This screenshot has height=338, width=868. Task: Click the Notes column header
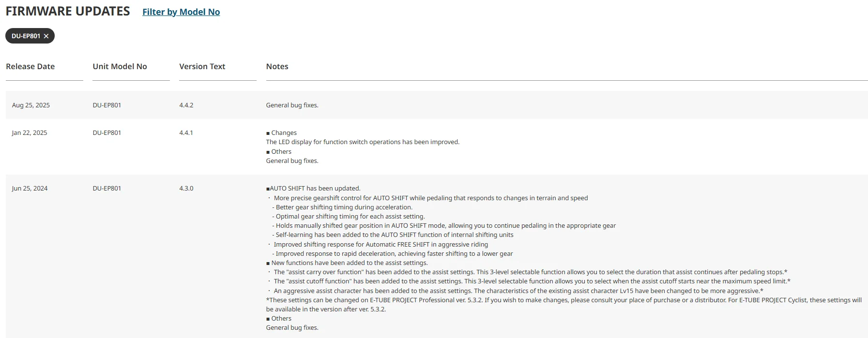tap(277, 67)
